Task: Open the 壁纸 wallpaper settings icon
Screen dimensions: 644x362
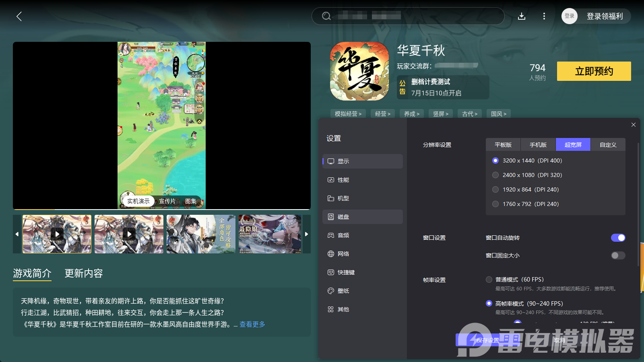Action: 331,291
